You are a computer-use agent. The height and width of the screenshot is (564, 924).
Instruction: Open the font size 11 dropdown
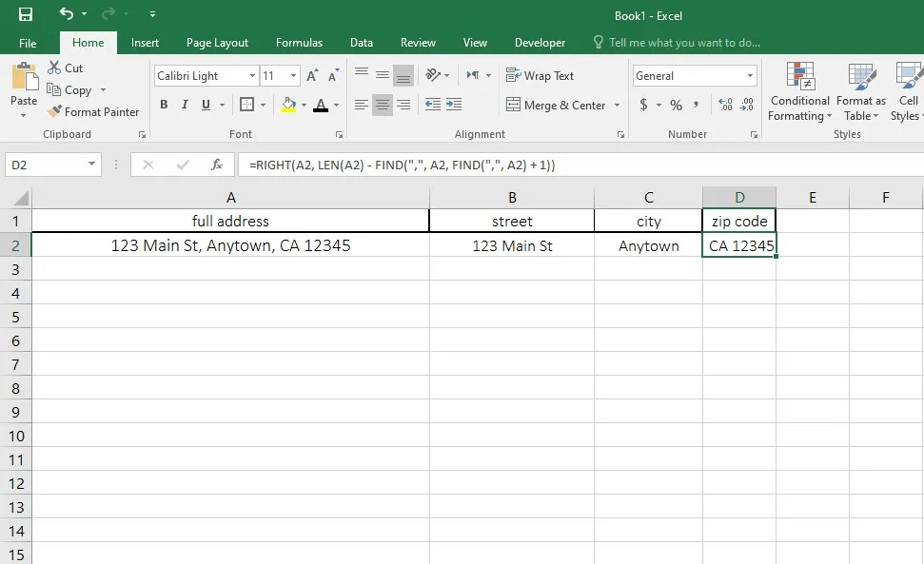pyautogui.click(x=293, y=75)
